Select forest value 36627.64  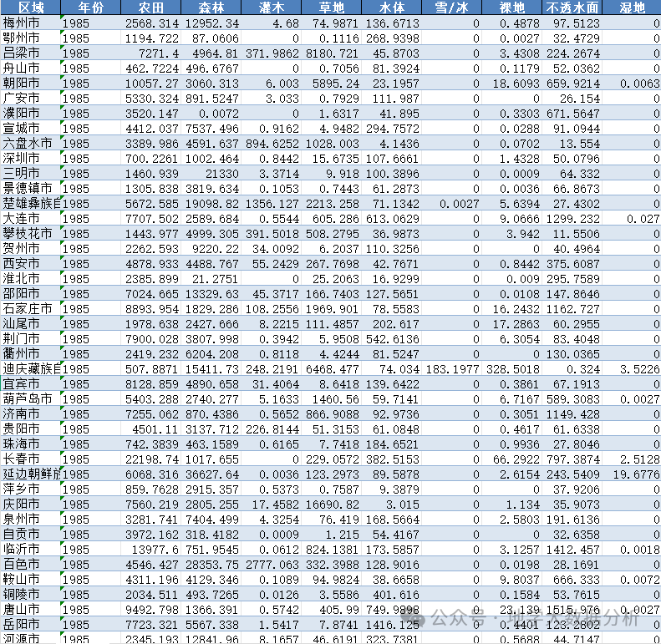pyautogui.click(x=211, y=474)
